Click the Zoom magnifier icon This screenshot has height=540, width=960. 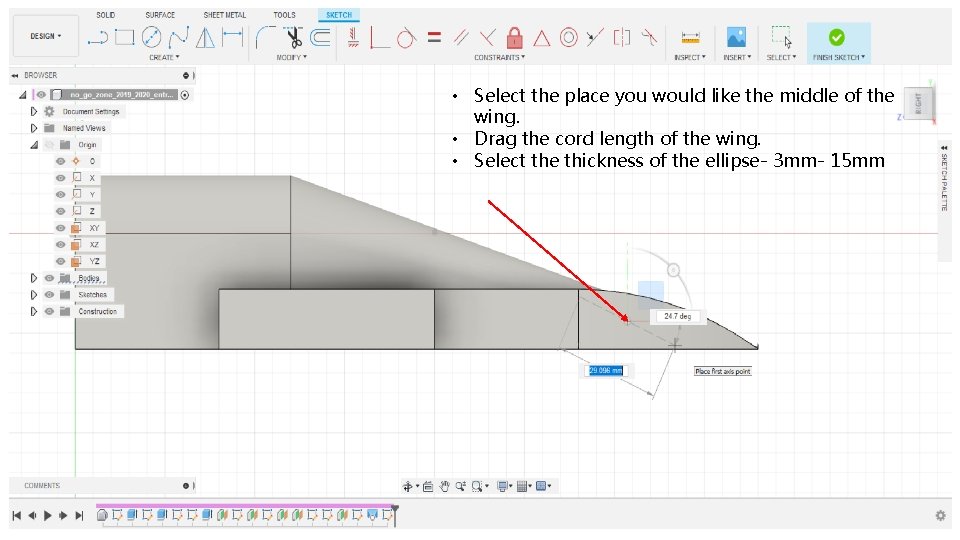pos(460,487)
